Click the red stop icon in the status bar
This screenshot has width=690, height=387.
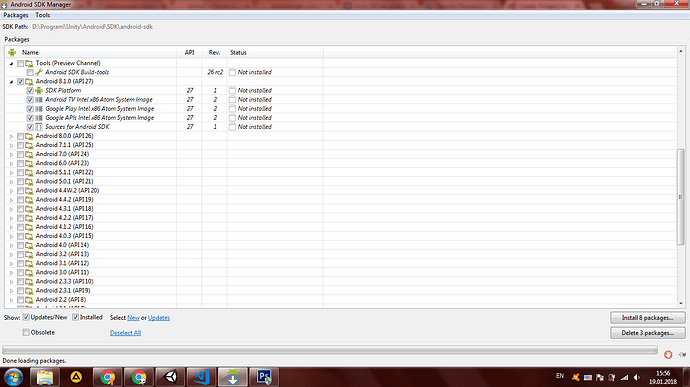coord(668,354)
